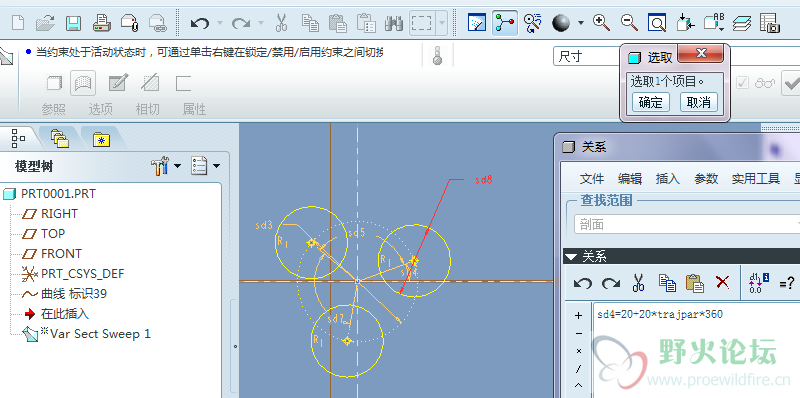Image resolution: width=800 pixels, height=398 pixels.
Task: Open undo history dropdown arrow
Action: coord(220,23)
